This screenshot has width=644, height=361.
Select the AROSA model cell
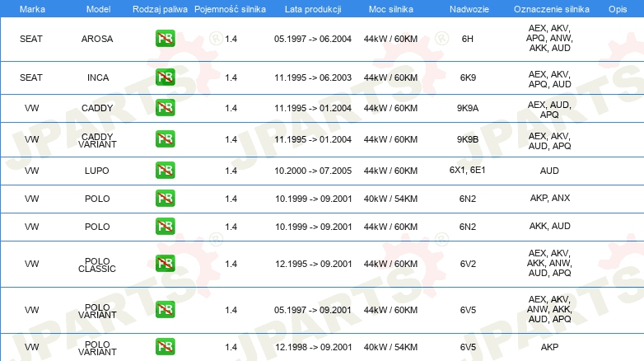pyautogui.click(x=97, y=39)
